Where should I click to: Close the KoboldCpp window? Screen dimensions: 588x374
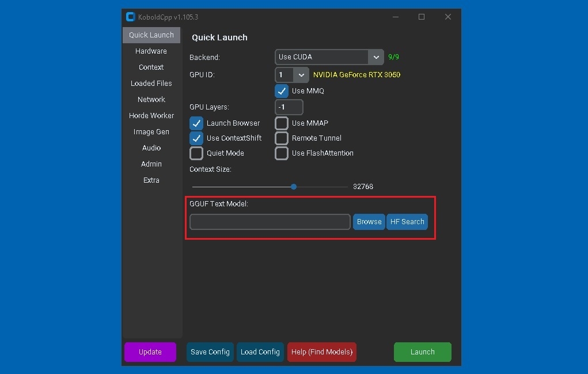pos(448,17)
